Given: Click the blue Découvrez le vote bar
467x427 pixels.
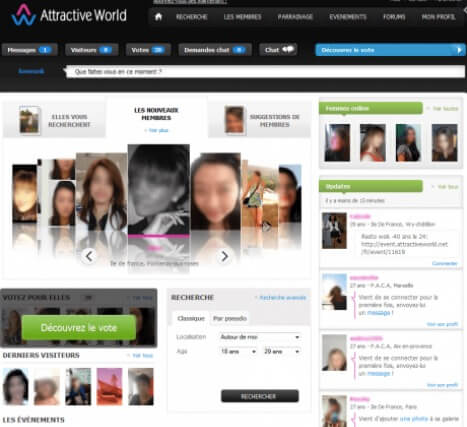Looking at the screenshot, I should coord(390,50).
